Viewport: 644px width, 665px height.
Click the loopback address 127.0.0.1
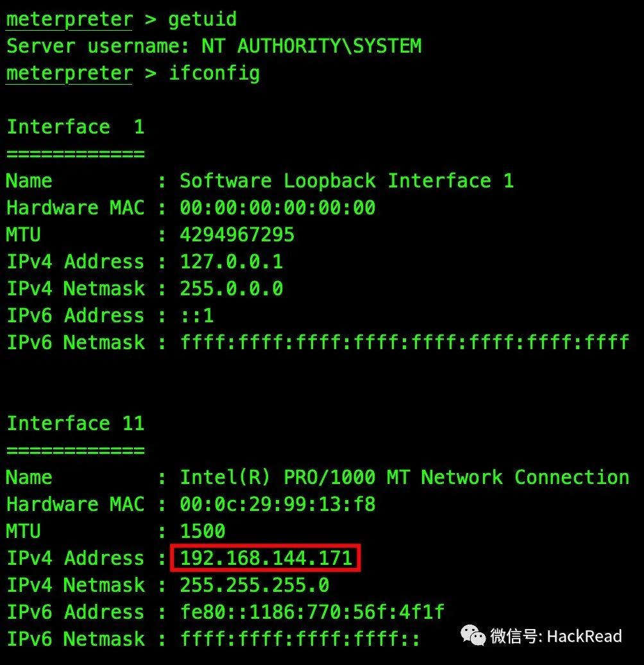(232, 262)
